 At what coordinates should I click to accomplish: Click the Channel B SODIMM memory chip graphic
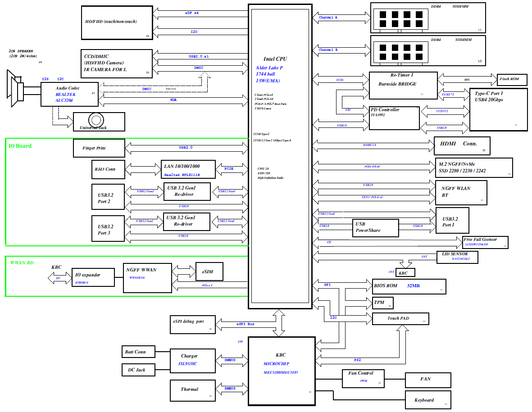point(401,53)
